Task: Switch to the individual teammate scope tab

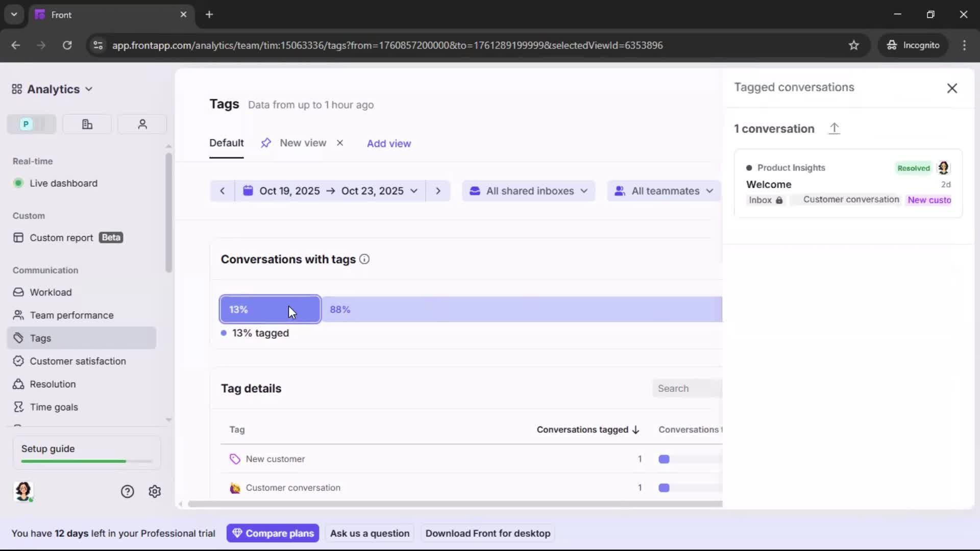Action: point(142,124)
